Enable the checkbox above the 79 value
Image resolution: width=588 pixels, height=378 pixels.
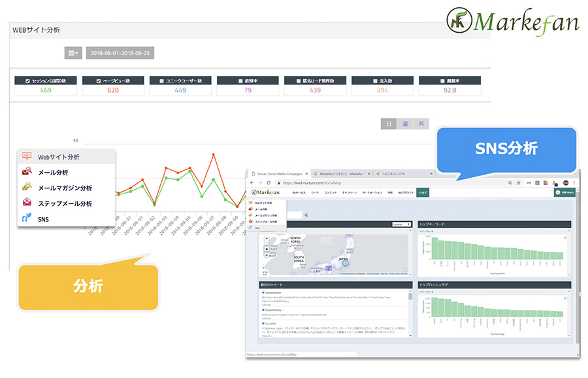point(240,80)
